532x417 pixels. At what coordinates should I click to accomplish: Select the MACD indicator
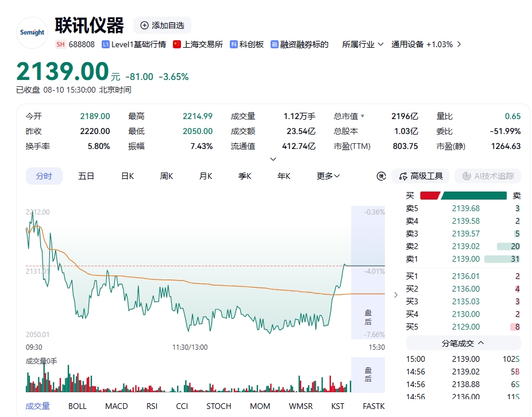117,406
